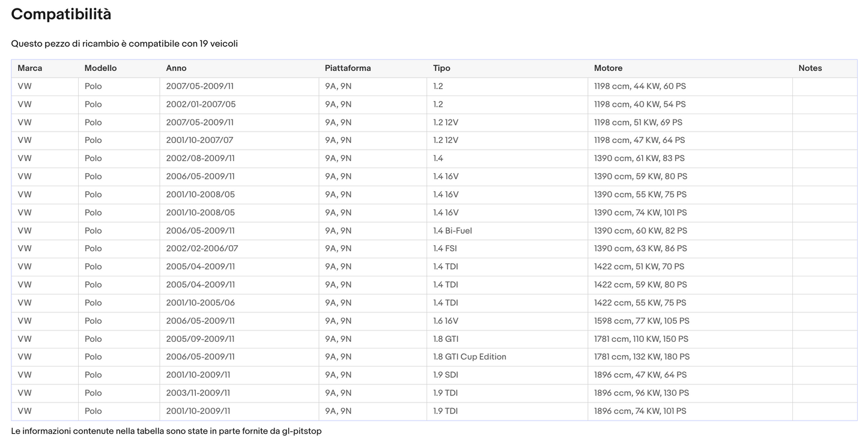Click the gl-pitstop footer note text
868x447 pixels.
166,431
